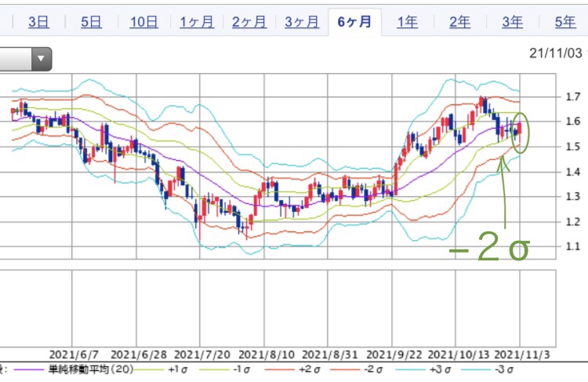Click the 2021/8/31 date axis label
This screenshot has height=382, width=588.
click(x=330, y=355)
